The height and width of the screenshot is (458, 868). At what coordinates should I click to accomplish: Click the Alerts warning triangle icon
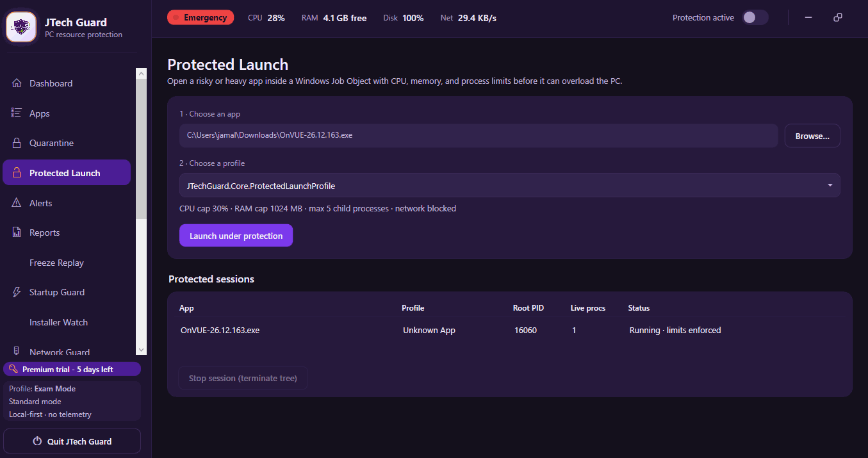[17, 203]
